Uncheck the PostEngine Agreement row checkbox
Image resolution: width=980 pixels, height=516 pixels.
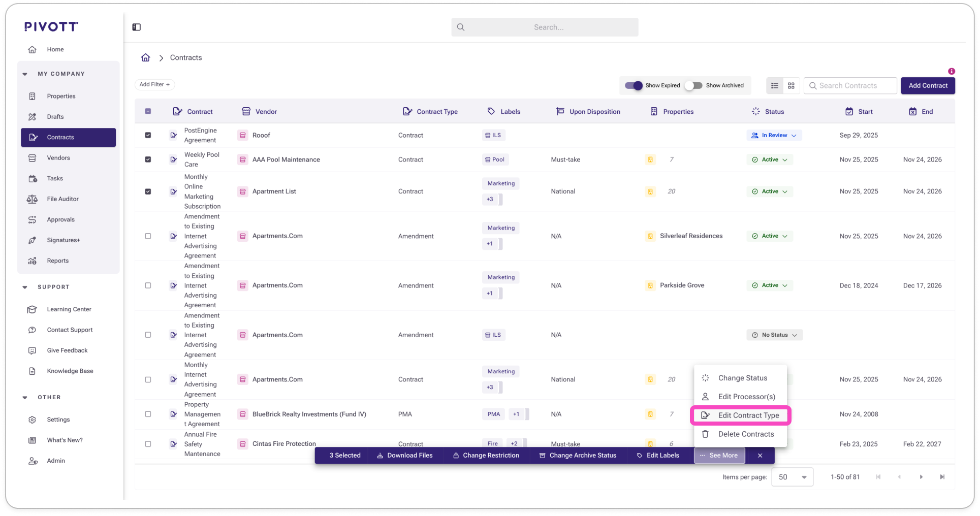(148, 135)
